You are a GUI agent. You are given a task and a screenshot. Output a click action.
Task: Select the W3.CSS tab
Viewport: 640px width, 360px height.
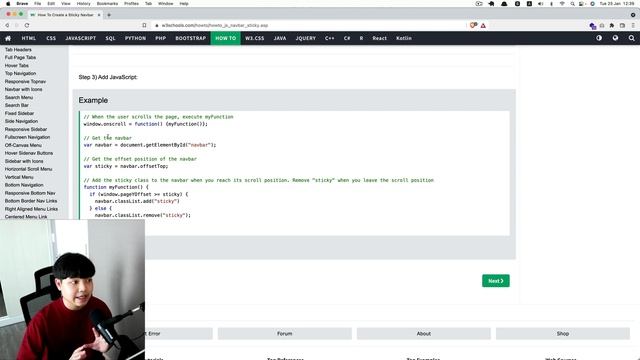255,38
